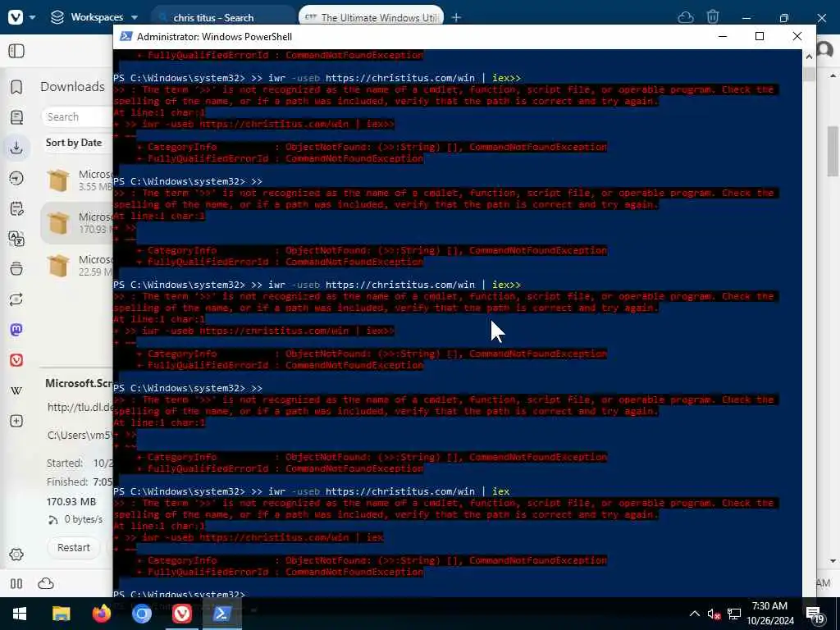Switch to The Ultimate Windows Utility tab
The height and width of the screenshot is (630, 840).
point(372,18)
